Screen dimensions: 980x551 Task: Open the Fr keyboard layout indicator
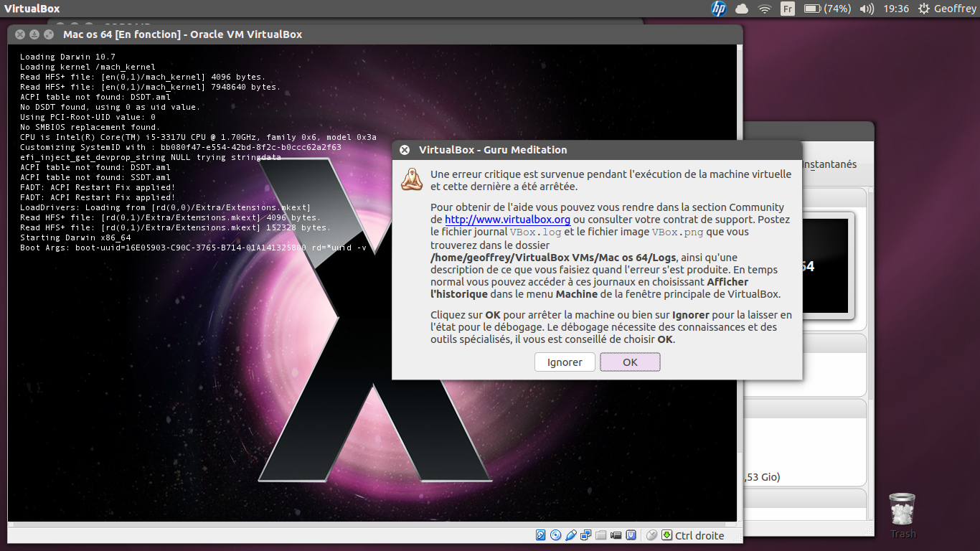coord(788,9)
